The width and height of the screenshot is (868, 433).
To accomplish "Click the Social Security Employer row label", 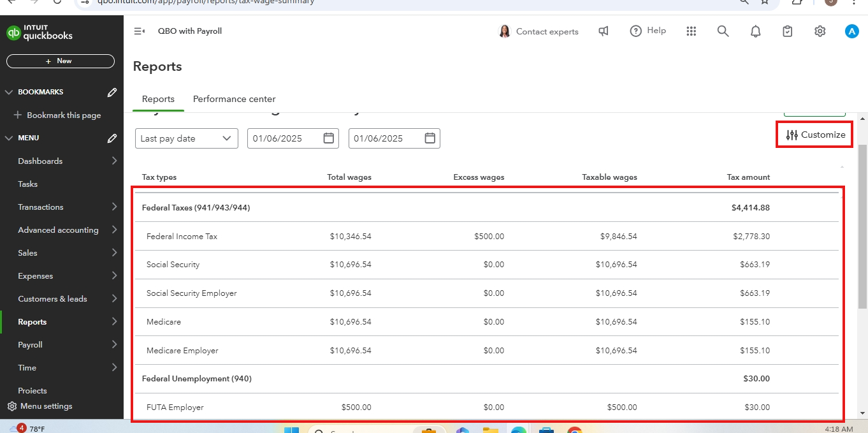I will pyautogui.click(x=191, y=293).
